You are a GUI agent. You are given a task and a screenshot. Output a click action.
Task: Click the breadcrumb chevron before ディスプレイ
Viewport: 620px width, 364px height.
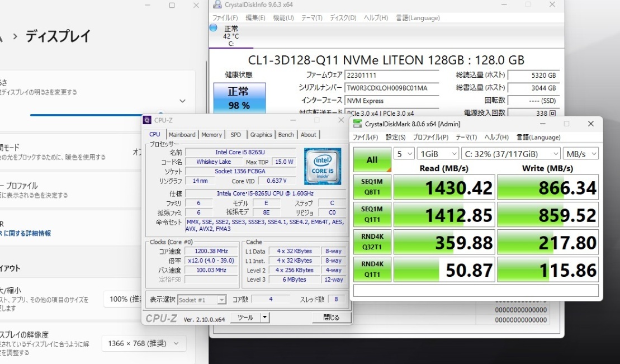pyautogui.click(x=15, y=36)
